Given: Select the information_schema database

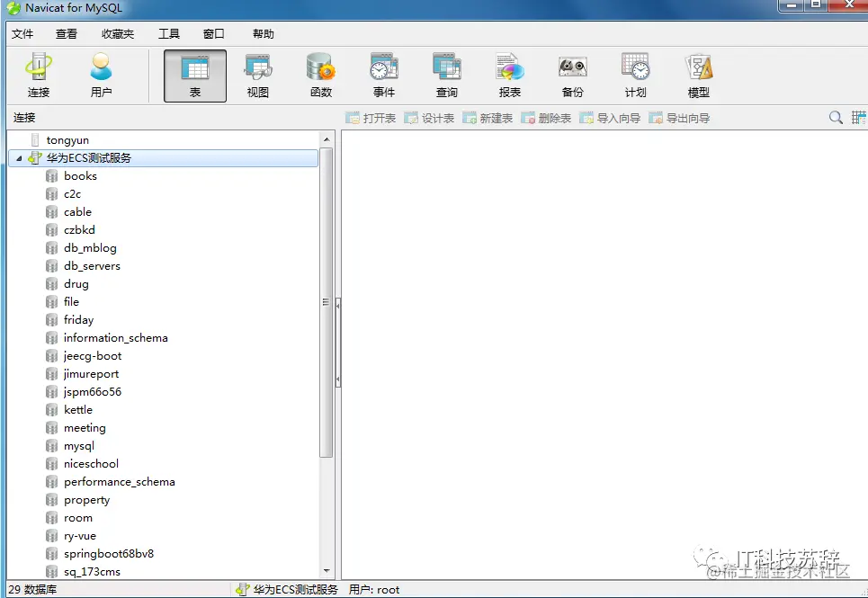Looking at the screenshot, I should pyautogui.click(x=116, y=338).
